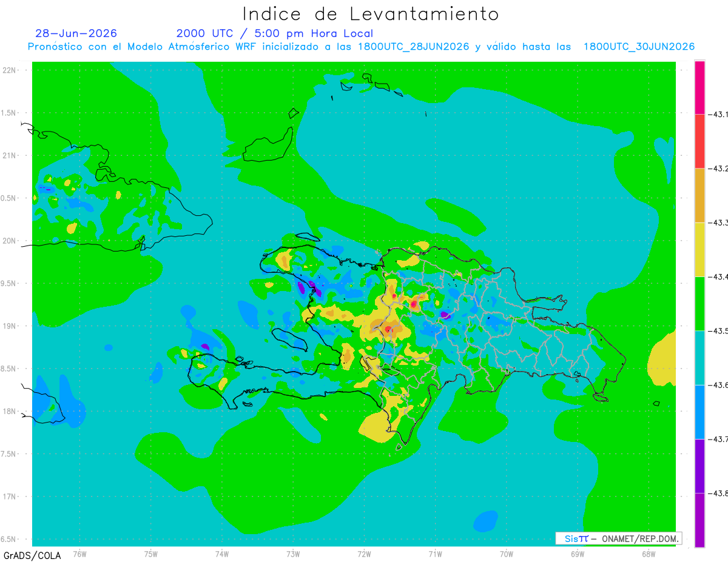This screenshot has height=562, width=728.
Task: Click the longitude label '72W'
Action: [x=365, y=554]
